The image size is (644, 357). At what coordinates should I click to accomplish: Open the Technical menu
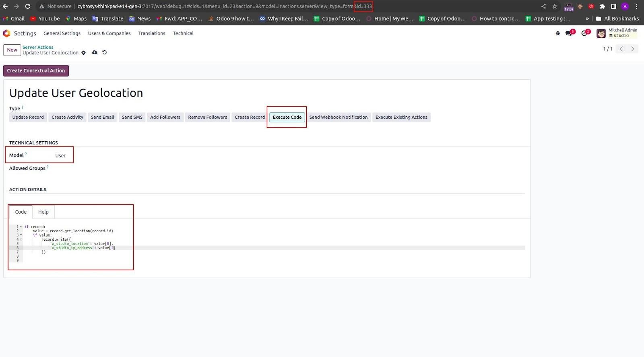(183, 33)
